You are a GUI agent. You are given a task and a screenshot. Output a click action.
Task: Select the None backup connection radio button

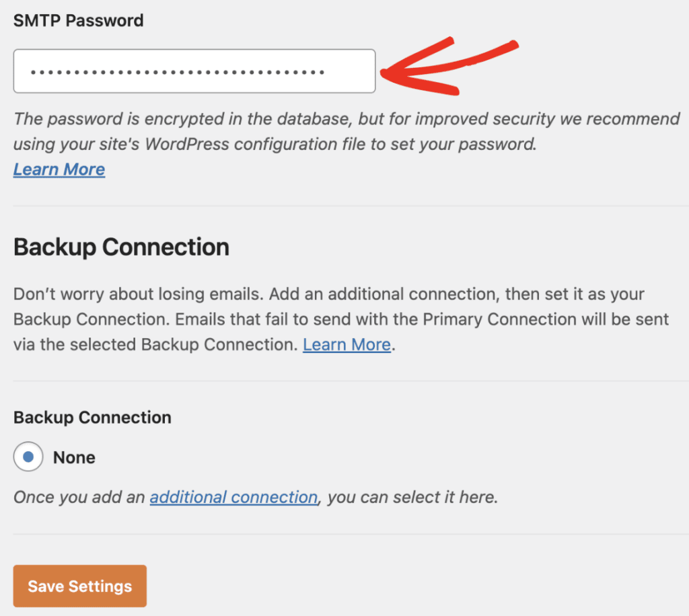point(26,457)
